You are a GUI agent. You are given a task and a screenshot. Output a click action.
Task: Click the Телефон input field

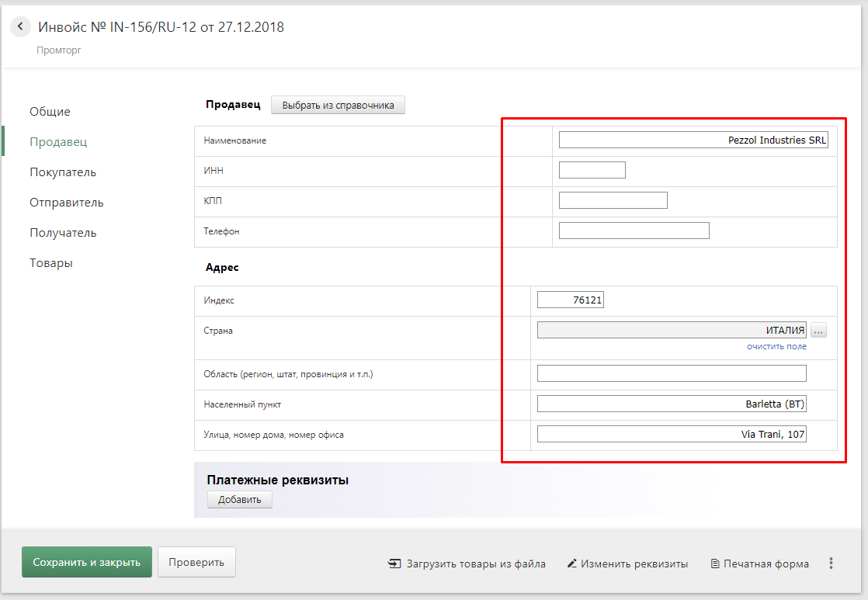634,231
